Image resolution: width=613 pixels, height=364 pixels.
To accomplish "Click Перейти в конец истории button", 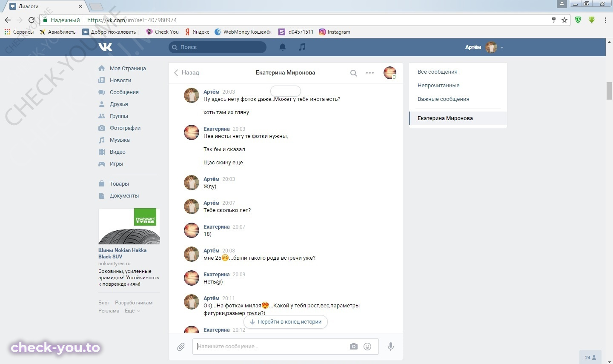I will [x=286, y=322].
